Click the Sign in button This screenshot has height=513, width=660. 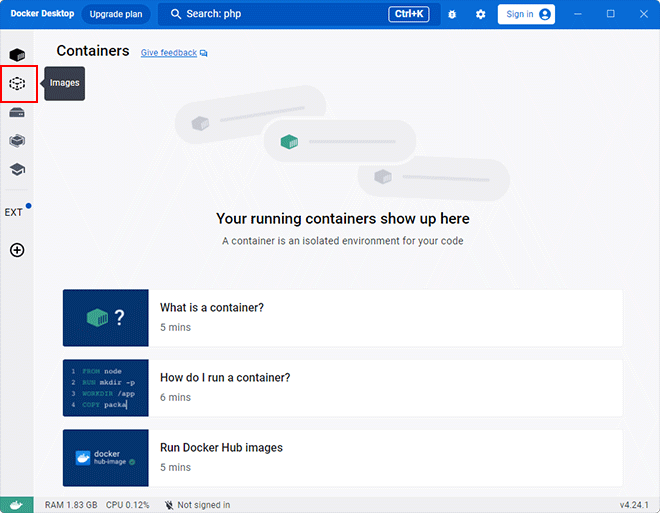coord(526,14)
